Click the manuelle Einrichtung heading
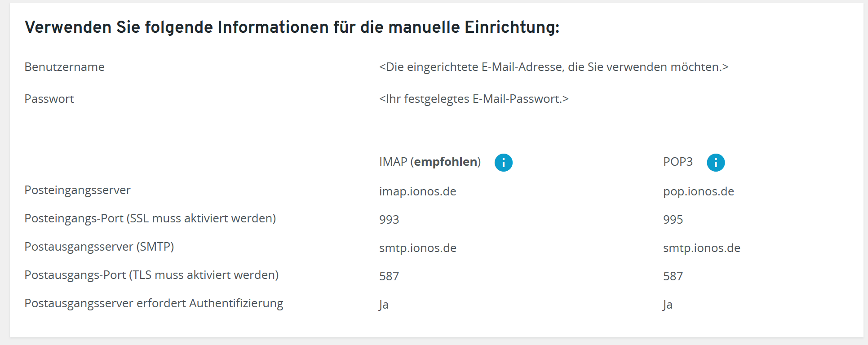Viewport: 868px width, 345px height. coord(292,27)
